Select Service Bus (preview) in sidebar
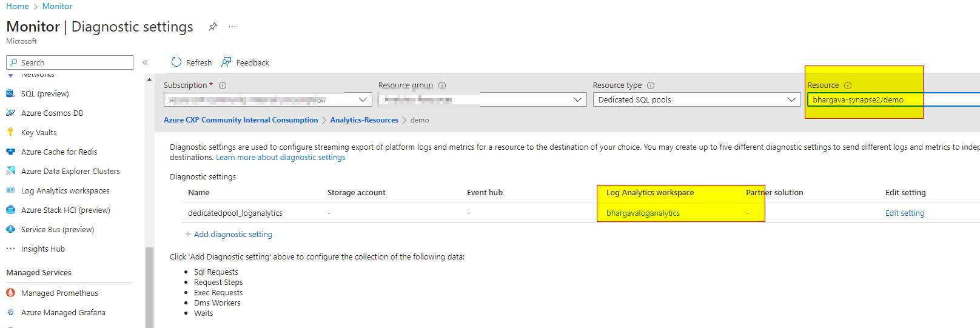 tap(58, 229)
